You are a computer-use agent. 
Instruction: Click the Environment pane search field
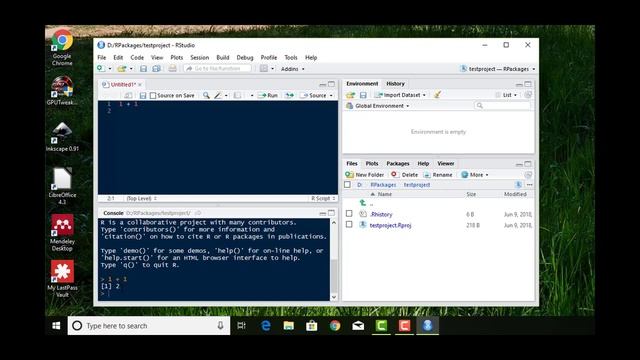coord(503,106)
